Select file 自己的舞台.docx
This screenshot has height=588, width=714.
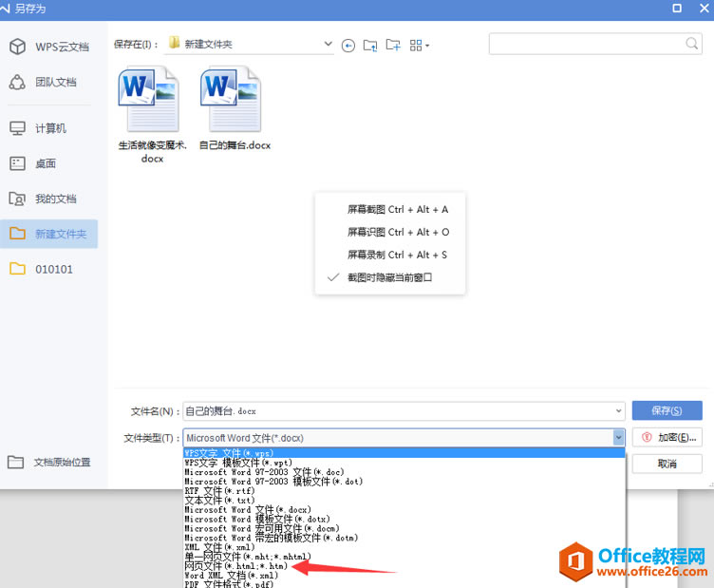tap(235, 108)
